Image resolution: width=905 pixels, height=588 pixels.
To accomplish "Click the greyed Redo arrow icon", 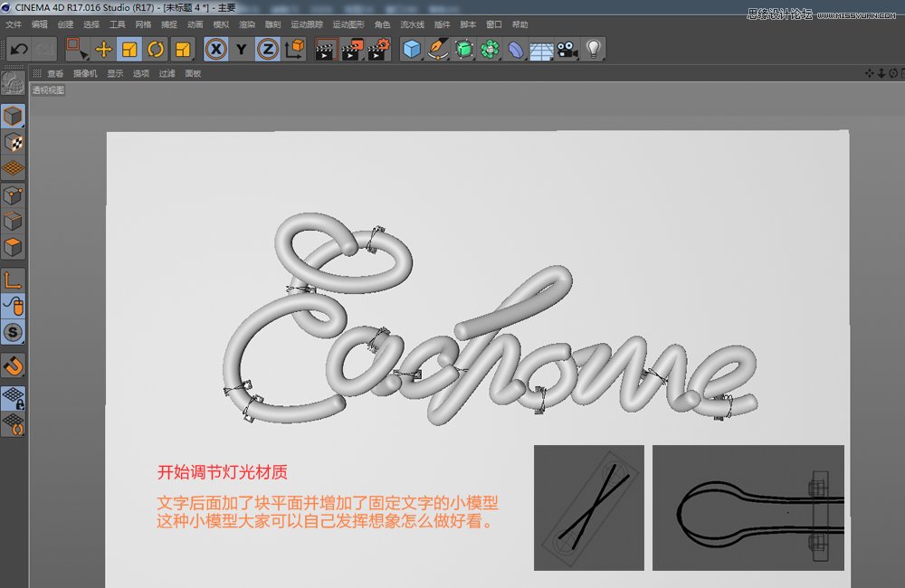I will pos(43,49).
